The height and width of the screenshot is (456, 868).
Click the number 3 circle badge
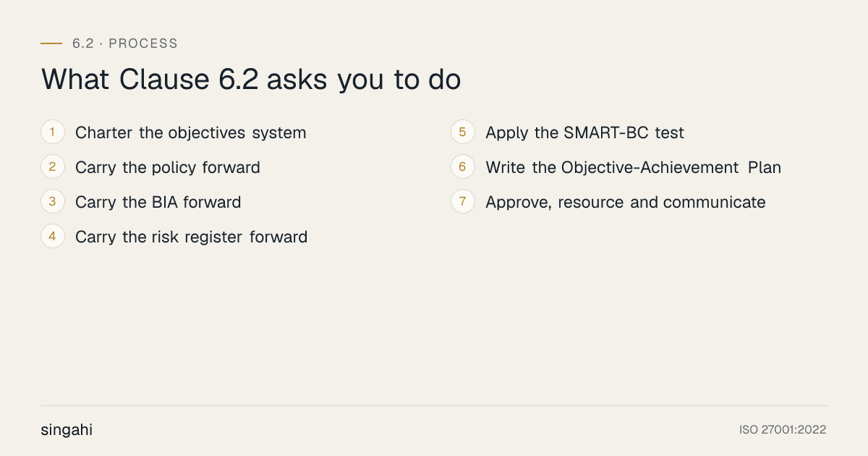click(x=53, y=202)
